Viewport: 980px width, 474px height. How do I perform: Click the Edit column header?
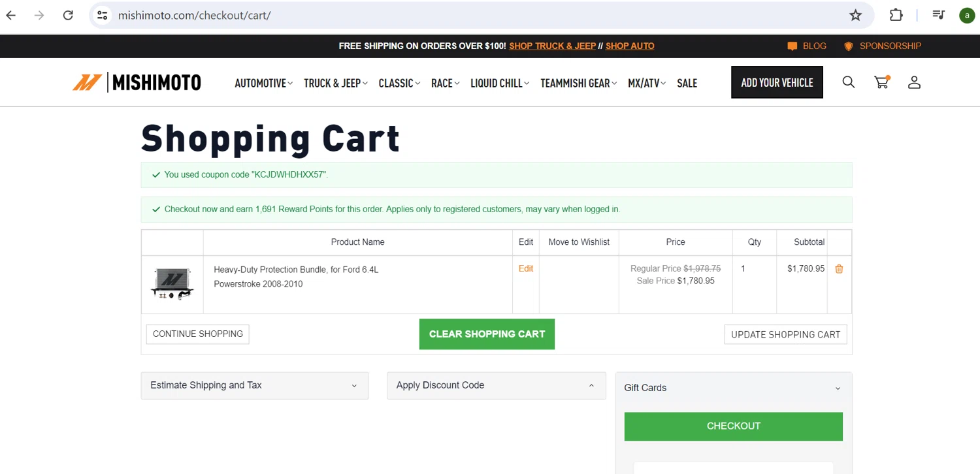point(526,242)
